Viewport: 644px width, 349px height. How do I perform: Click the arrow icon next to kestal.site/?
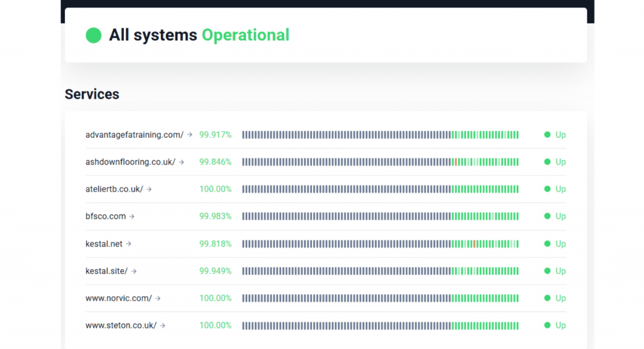[134, 271]
